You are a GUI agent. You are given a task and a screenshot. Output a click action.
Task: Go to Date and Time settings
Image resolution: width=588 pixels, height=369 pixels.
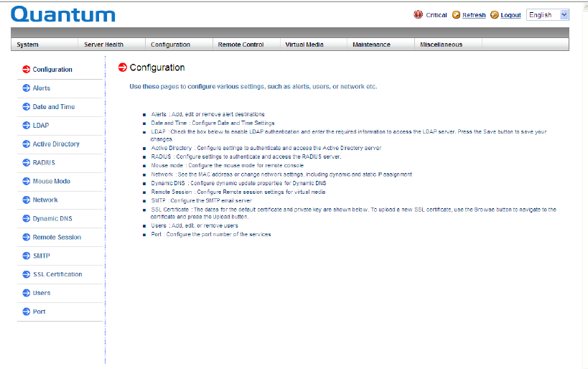click(54, 106)
